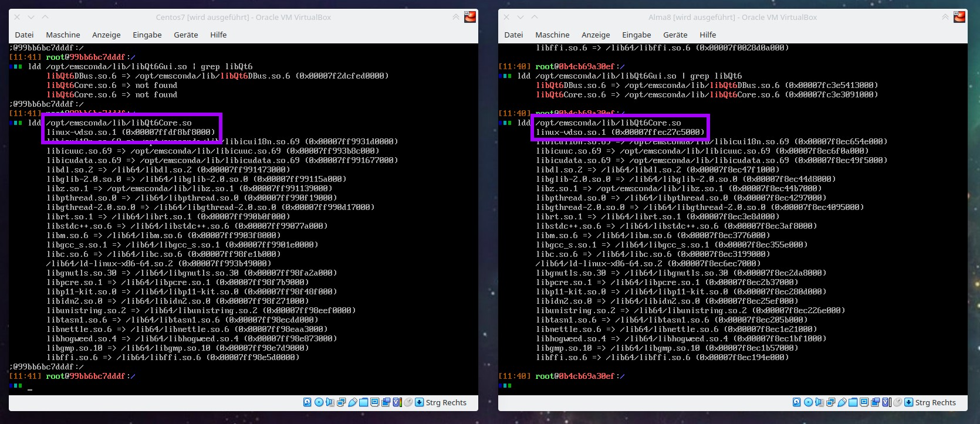Click shade double-chevron button on Alma8 title bar
Image resolution: width=980 pixels, height=424 pixels.
tap(945, 17)
